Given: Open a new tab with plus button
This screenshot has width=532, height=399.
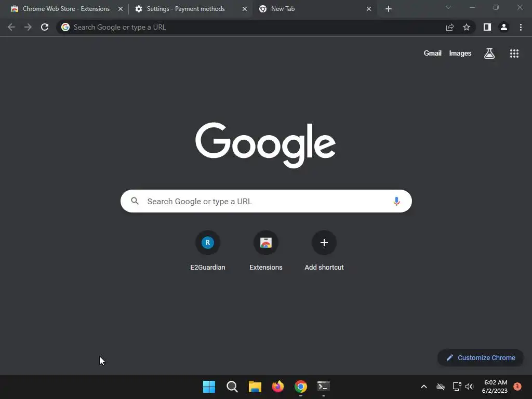Looking at the screenshot, I should tap(389, 9).
